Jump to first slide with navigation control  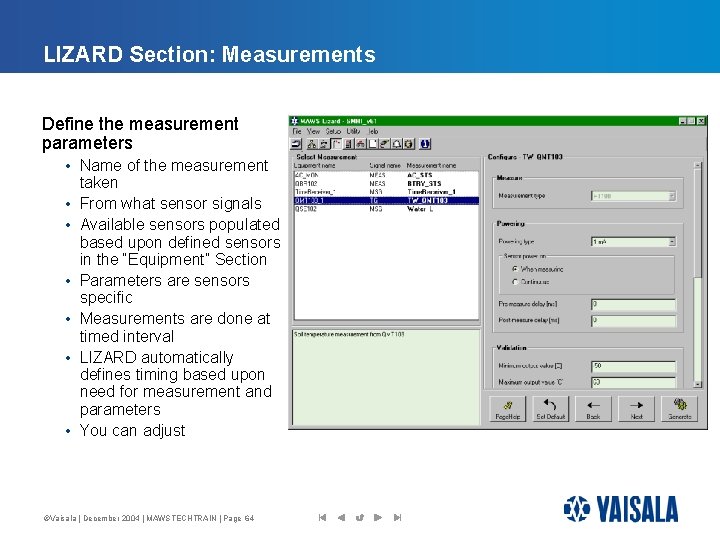coord(322,518)
